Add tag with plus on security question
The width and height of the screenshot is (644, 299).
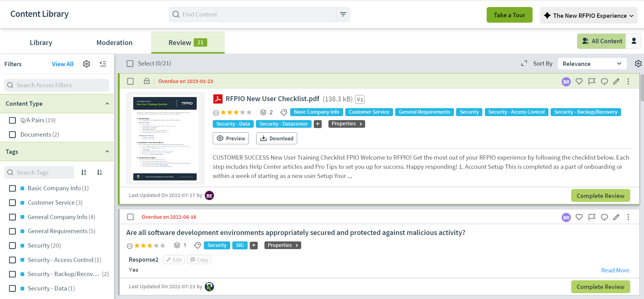coord(254,245)
